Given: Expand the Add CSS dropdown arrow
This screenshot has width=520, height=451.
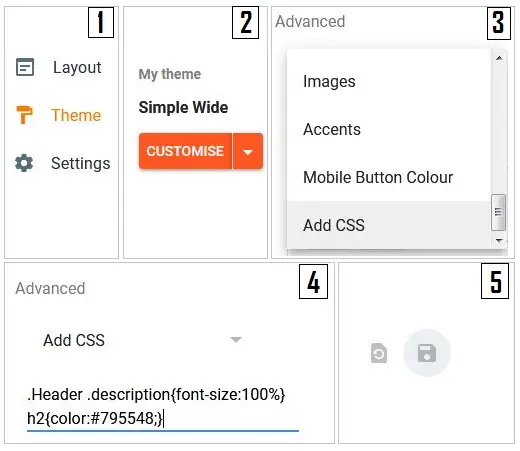Looking at the screenshot, I should [x=236, y=340].
